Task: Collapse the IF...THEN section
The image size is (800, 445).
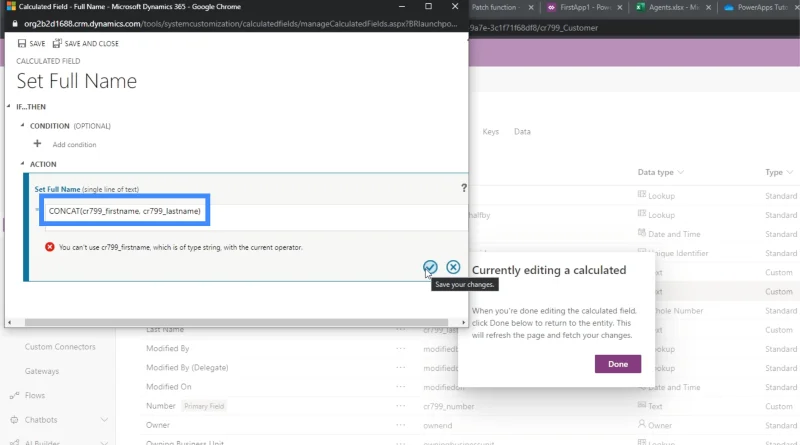Action: 9,106
